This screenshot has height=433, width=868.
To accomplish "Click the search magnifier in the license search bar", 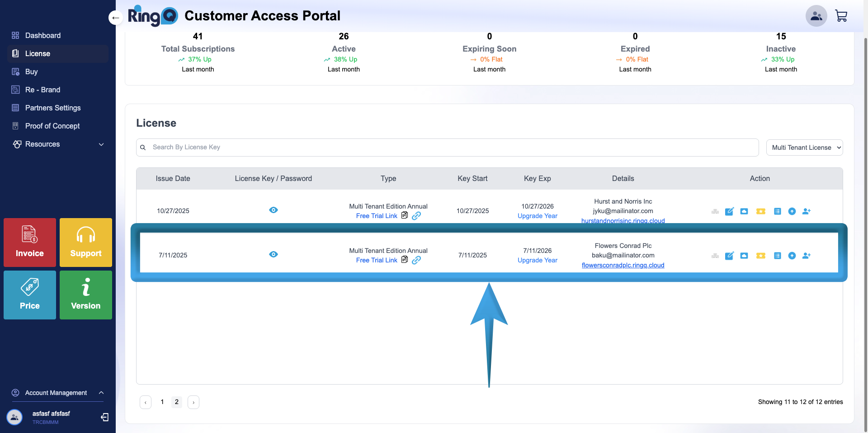I will tap(143, 147).
